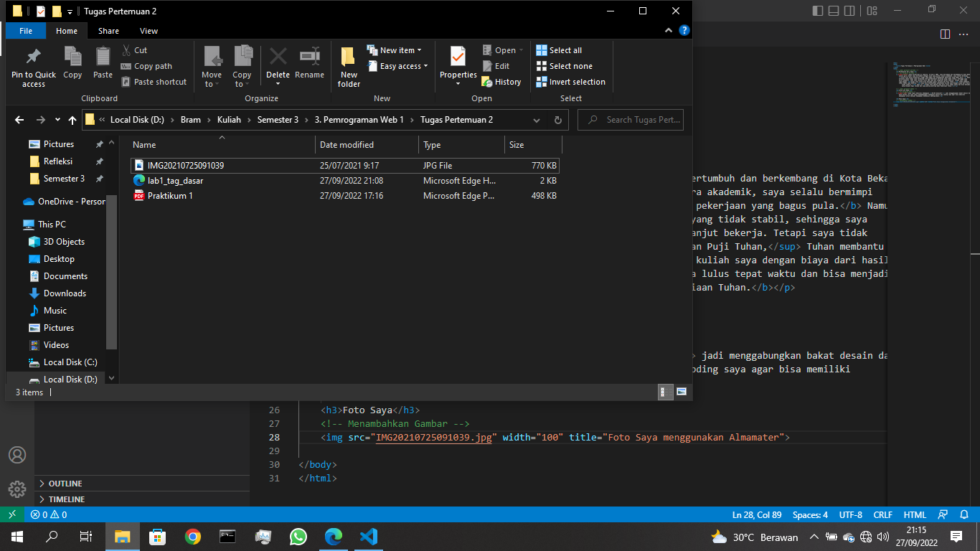This screenshot has height=551, width=980.
Task: Rename the selected file
Action: [x=309, y=63]
